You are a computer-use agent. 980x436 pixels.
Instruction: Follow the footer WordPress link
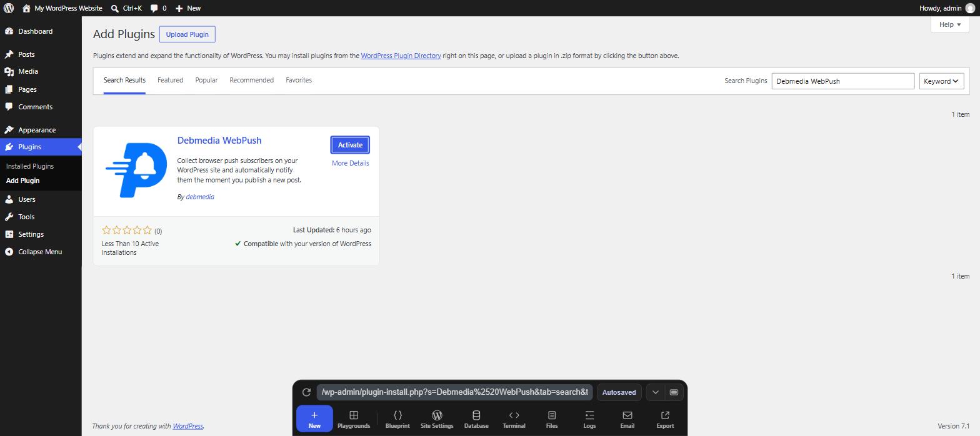point(187,426)
